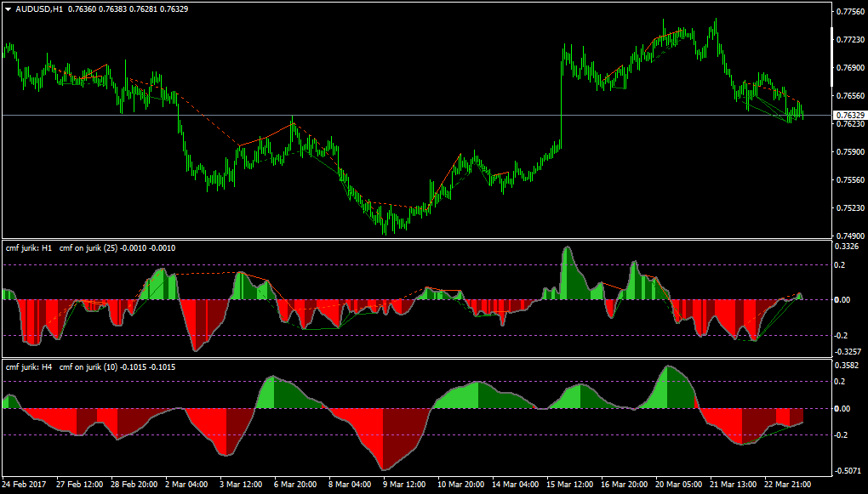This screenshot has width=868, height=494.
Task: Click the 22 Mar 21:00 time label
Action: pos(788,484)
